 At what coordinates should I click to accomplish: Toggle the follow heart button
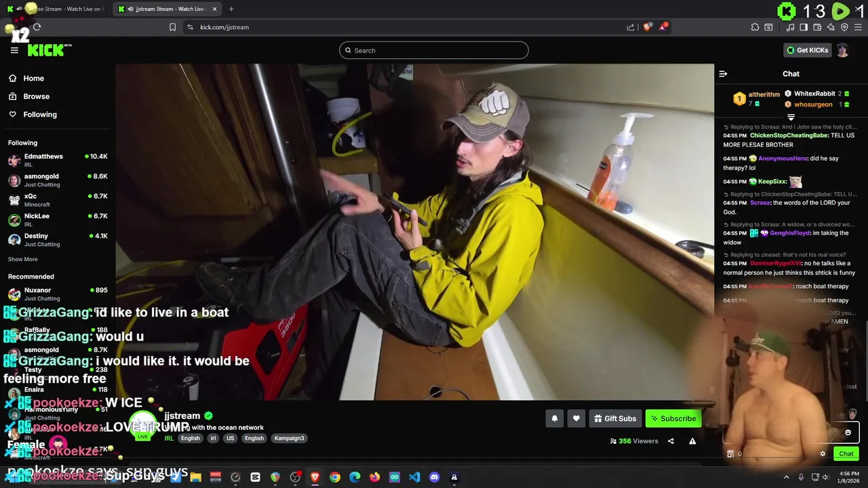(x=576, y=418)
